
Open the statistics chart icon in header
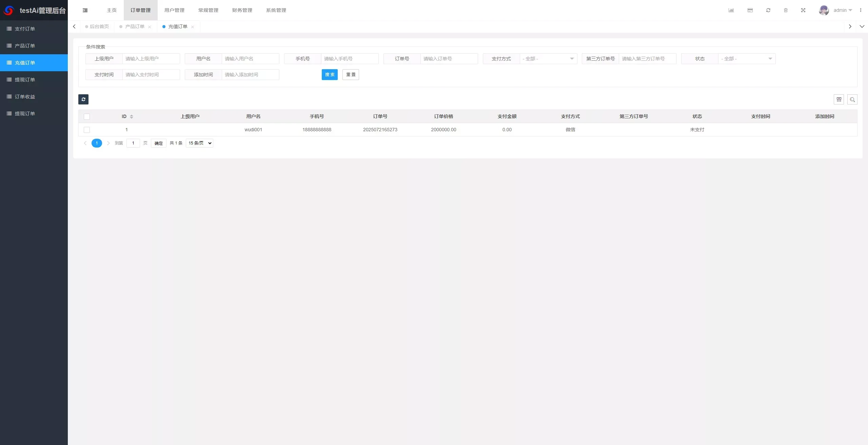click(731, 10)
